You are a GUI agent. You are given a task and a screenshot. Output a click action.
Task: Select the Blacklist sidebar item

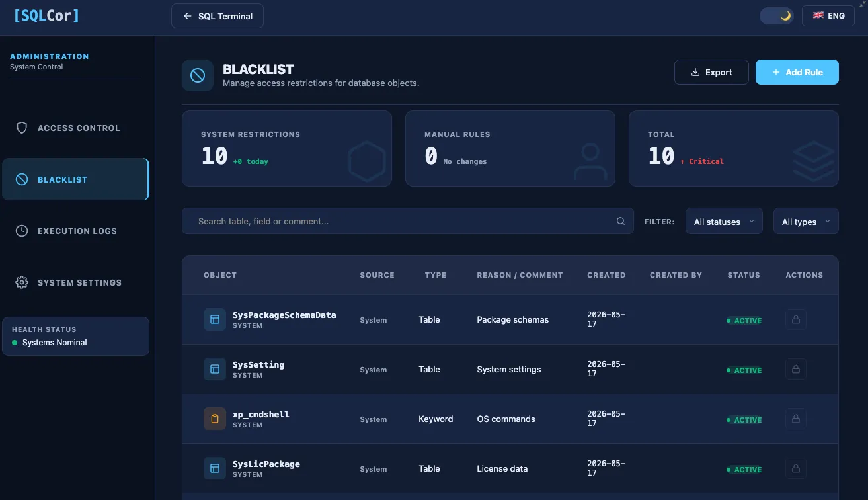[x=76, y=179]
